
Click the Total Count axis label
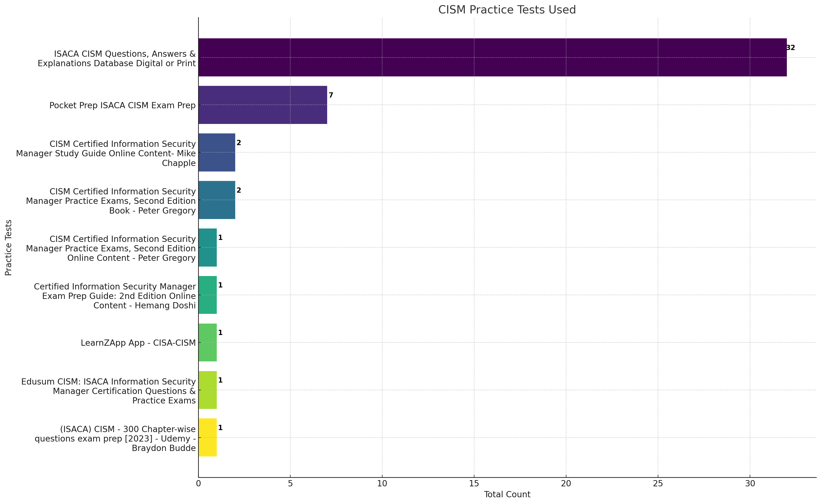[x=507, y=494]
